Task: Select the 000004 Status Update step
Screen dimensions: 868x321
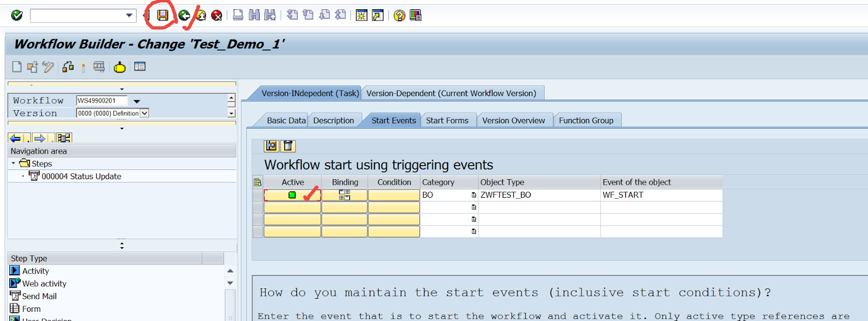Action: coord(81,176)
